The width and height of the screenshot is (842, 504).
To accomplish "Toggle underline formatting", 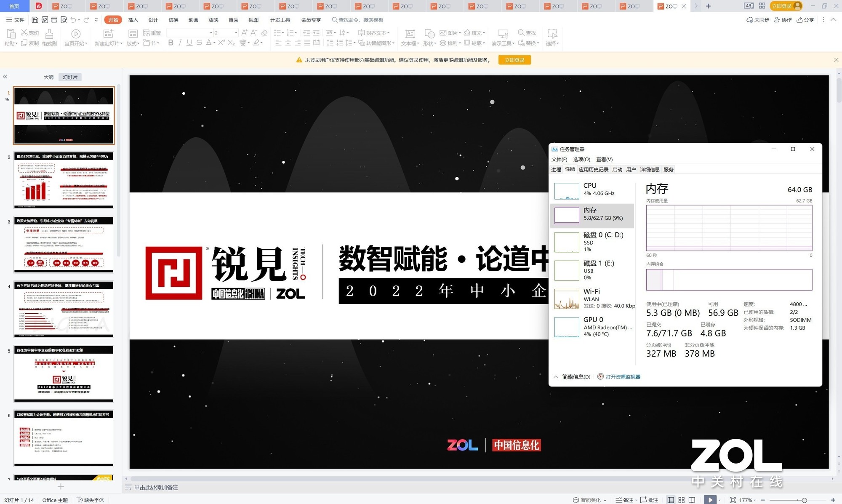I will (x=189, y=43).
